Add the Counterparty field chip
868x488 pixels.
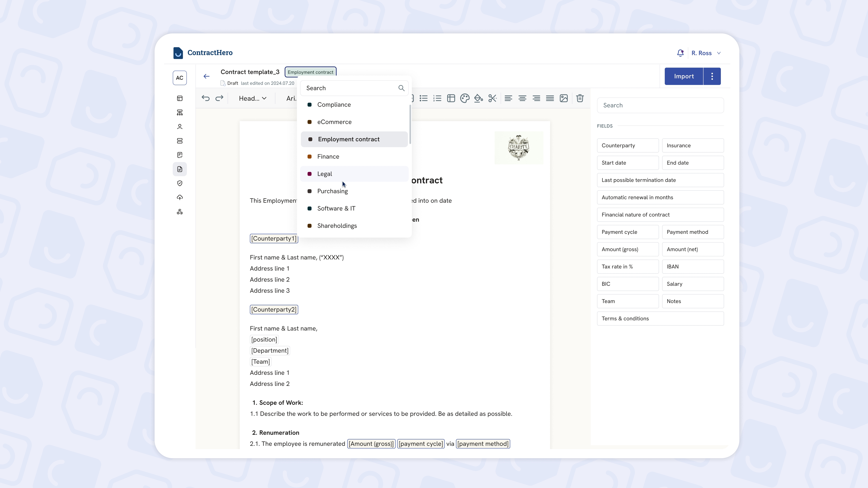coord(627,145)
